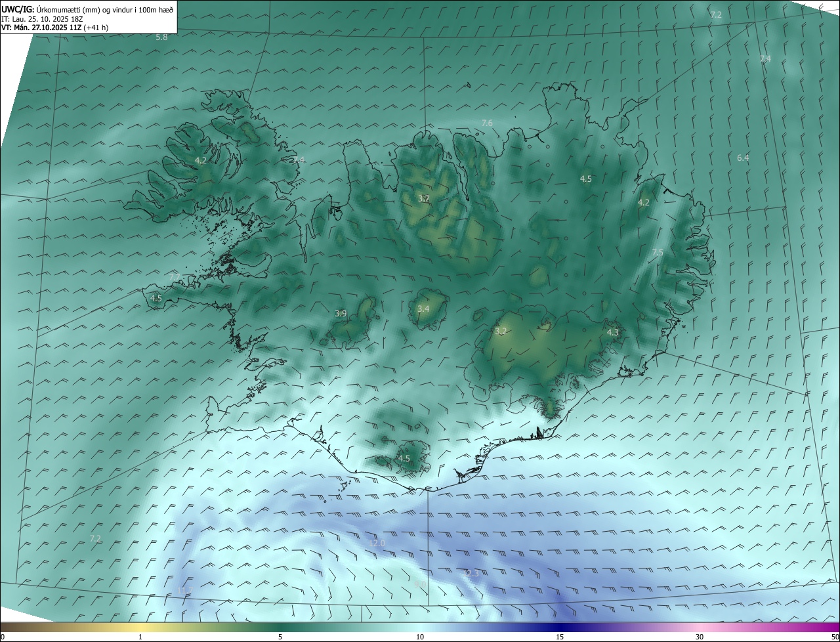Viewport: 840px width, 642px height.
Task: Click the 3.2 value on the large glacier
Action: 501,332
